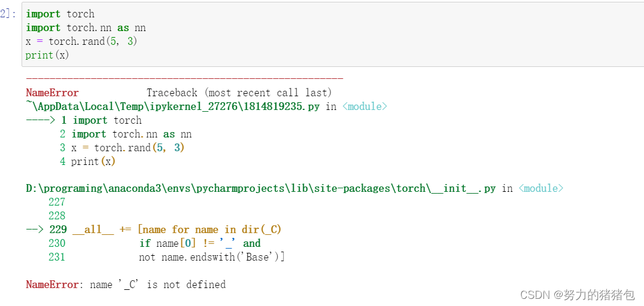Click the torch\__init__.py file path
This screenshot has height=306, width=644.
[261, 189]
